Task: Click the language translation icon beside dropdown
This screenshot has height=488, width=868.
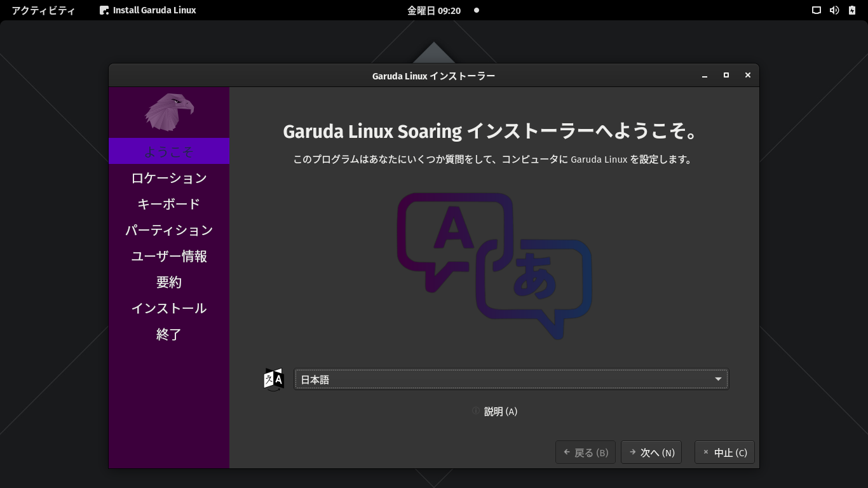Action: [274, 379]
